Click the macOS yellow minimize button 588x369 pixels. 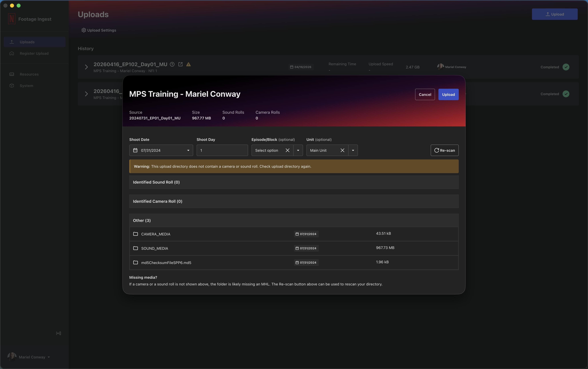[12, 5]
